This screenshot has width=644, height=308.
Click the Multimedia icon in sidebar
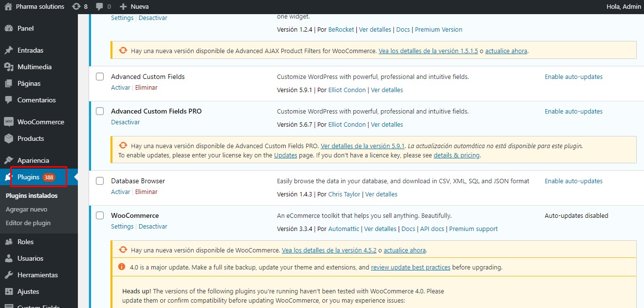coord(8,67)
